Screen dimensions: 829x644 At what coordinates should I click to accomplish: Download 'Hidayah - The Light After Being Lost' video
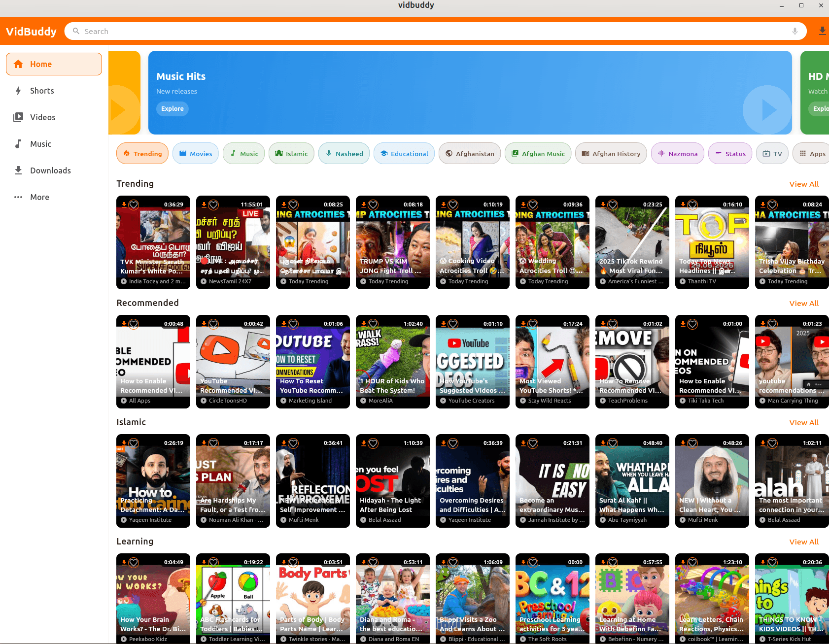pyautogui.click(x=364, y=443)
